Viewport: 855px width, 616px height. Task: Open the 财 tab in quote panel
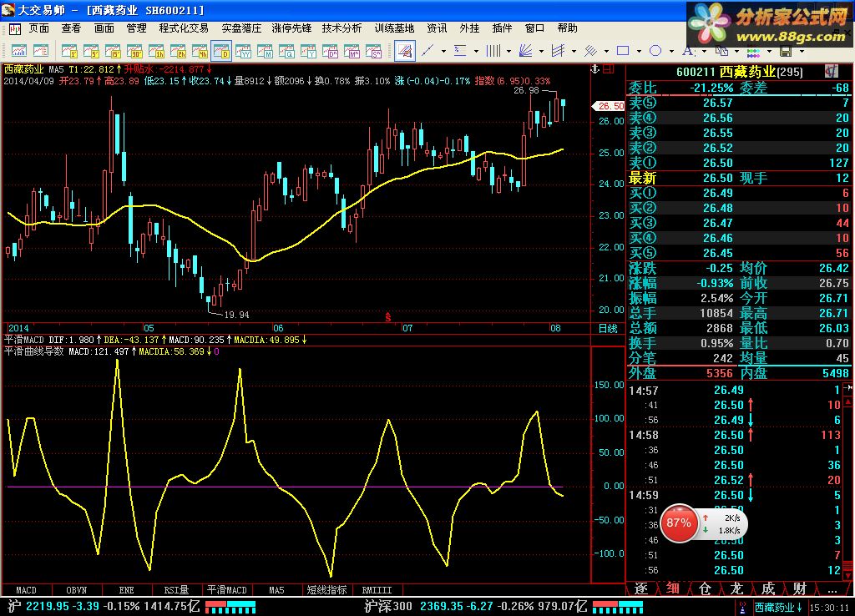pos(800,588)
